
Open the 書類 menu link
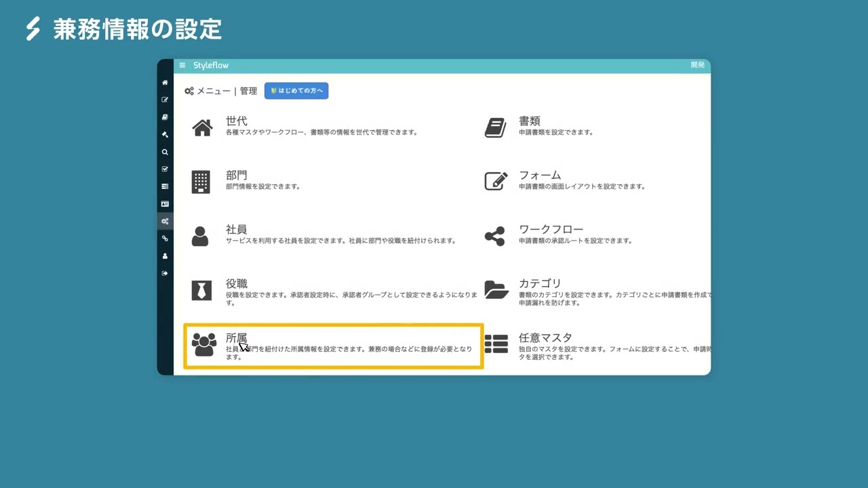(530, 121)
